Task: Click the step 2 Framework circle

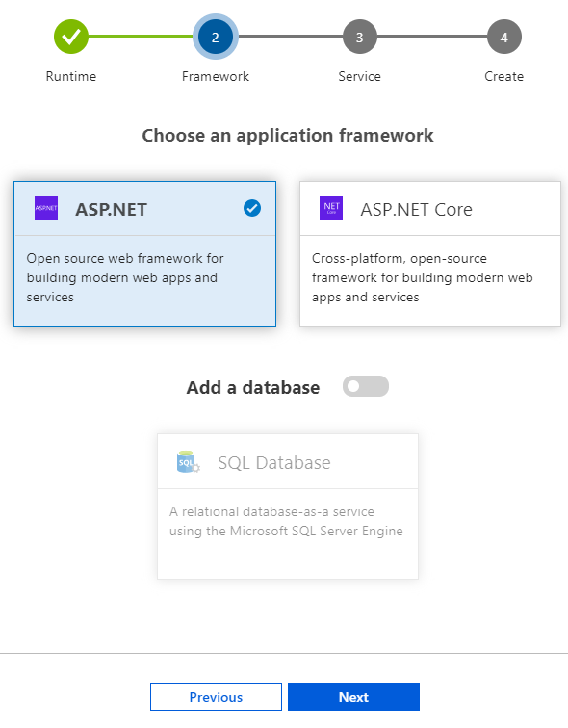Action: [x=216, y=37]
